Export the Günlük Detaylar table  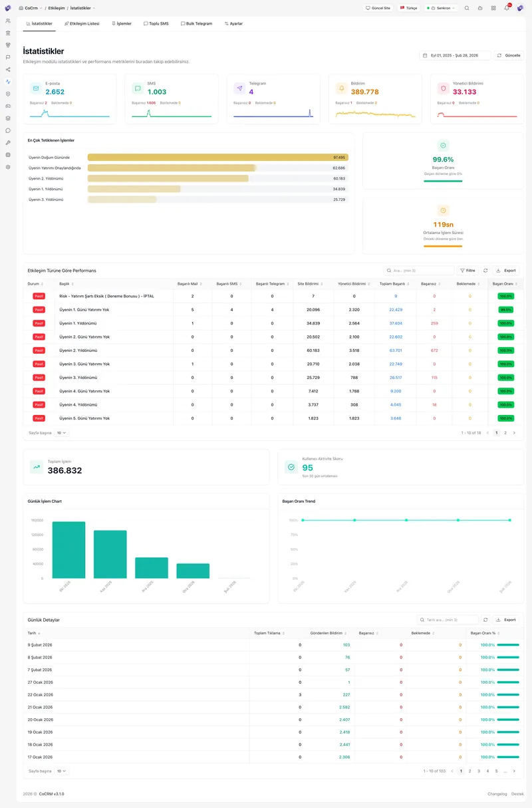coord(506,620)
